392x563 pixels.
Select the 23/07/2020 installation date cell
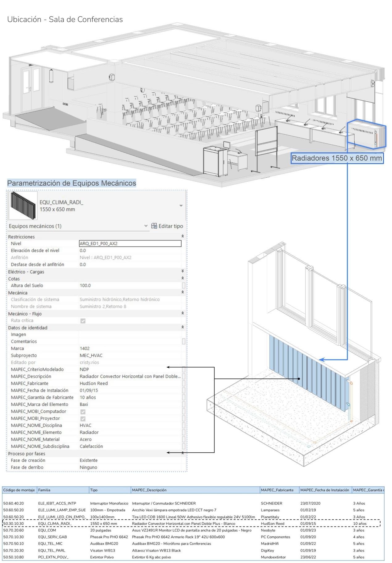coord(310,503)
